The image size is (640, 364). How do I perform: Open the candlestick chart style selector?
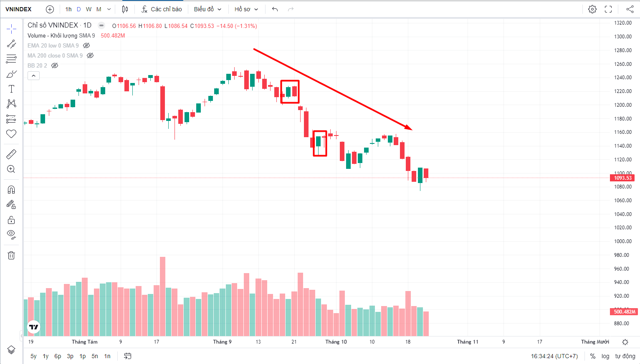tap(125, 9)
